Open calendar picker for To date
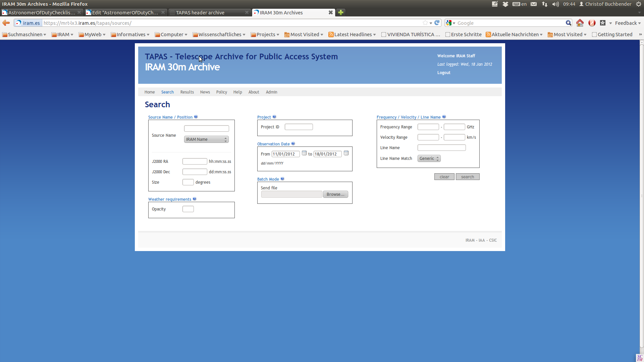644x362 pixels. pyautogui.click(x=346, y=153)
